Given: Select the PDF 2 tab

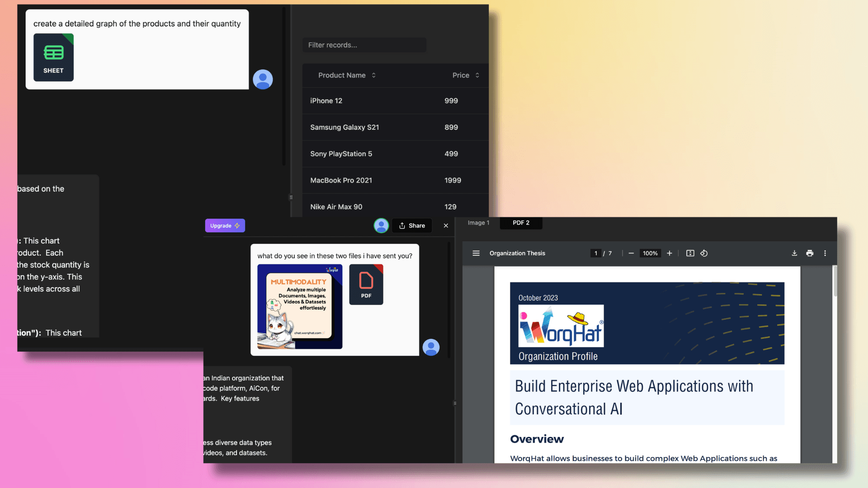Looking at the screenshot, I should click(521, 223).
